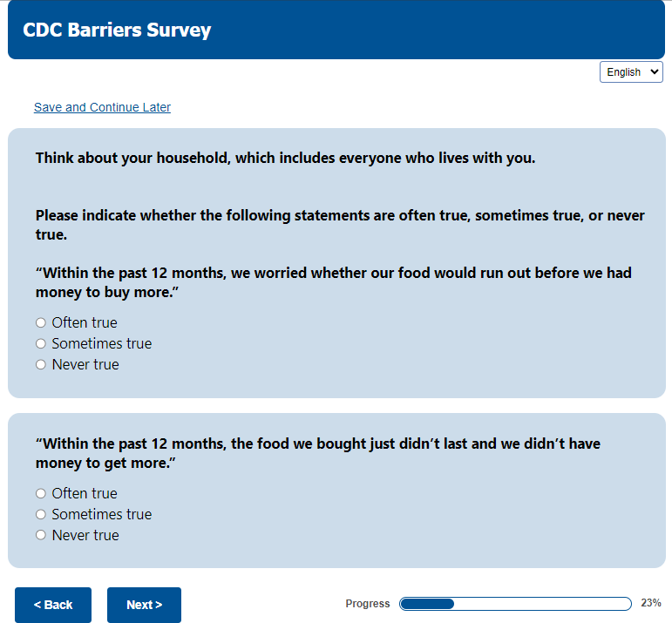Choose 'Sometimes true' for food didn't last statement
The width and height of the screenshot is (672, 623).
click(x=41, y=515)
